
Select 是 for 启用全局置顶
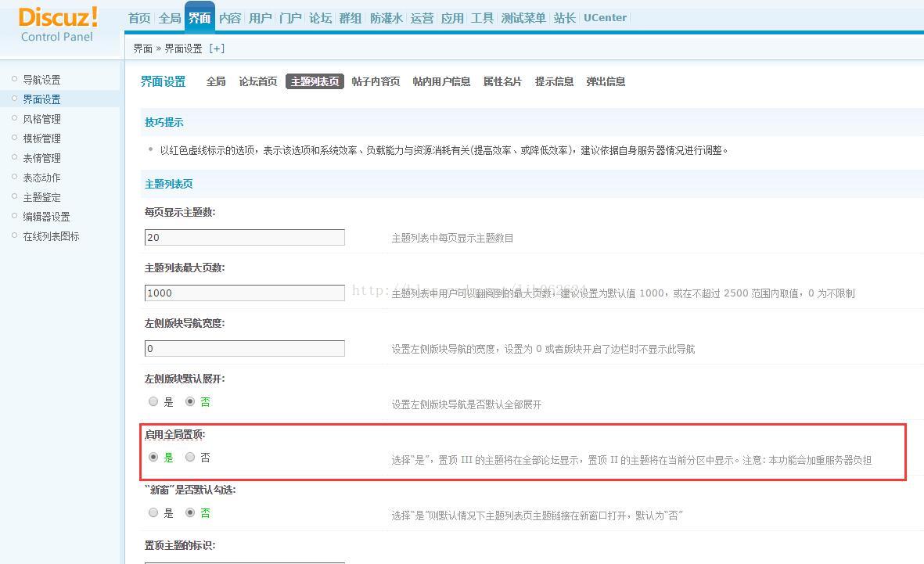[153, 457]
